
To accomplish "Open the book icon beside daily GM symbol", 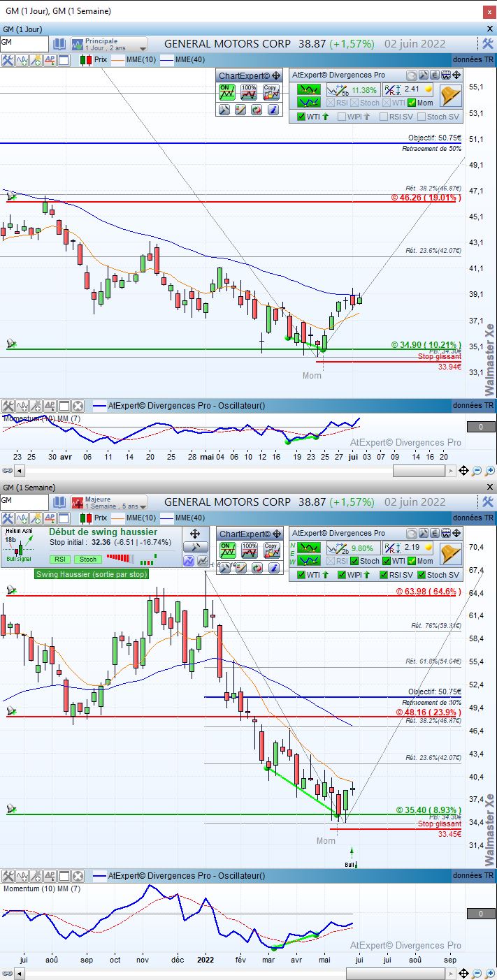I will pos(59,43).
